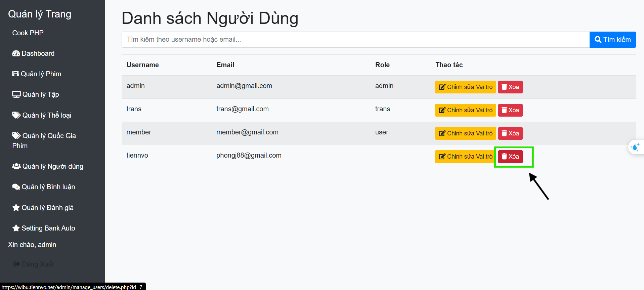This screenshot has height=290, width=644.
Task: Edit role for the admin user
Action: tap(465, 87)
